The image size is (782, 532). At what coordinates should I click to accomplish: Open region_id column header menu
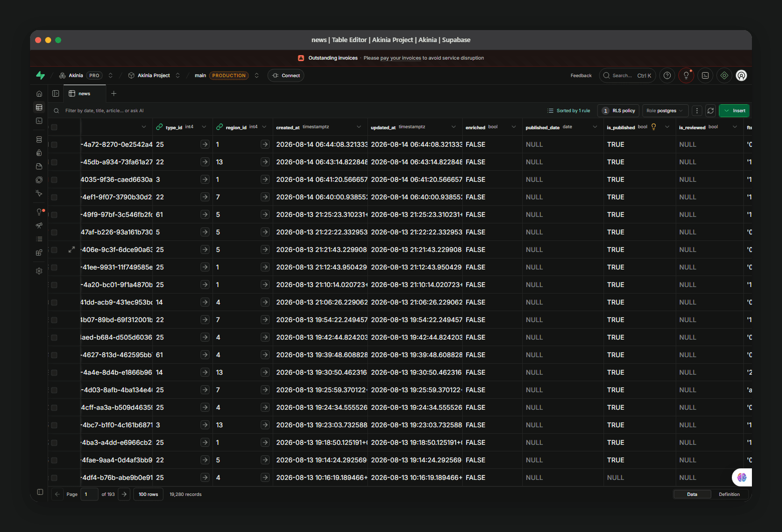click(x=264, y=127)
